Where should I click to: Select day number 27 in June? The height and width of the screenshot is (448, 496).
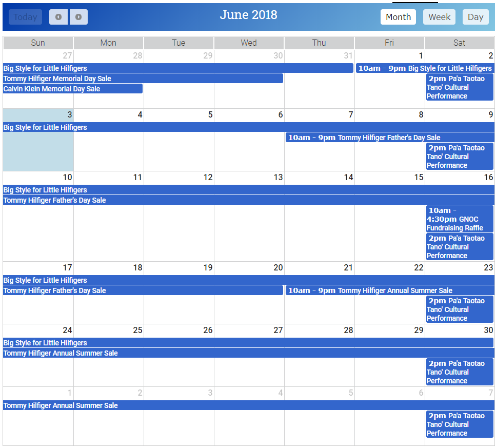278,330
